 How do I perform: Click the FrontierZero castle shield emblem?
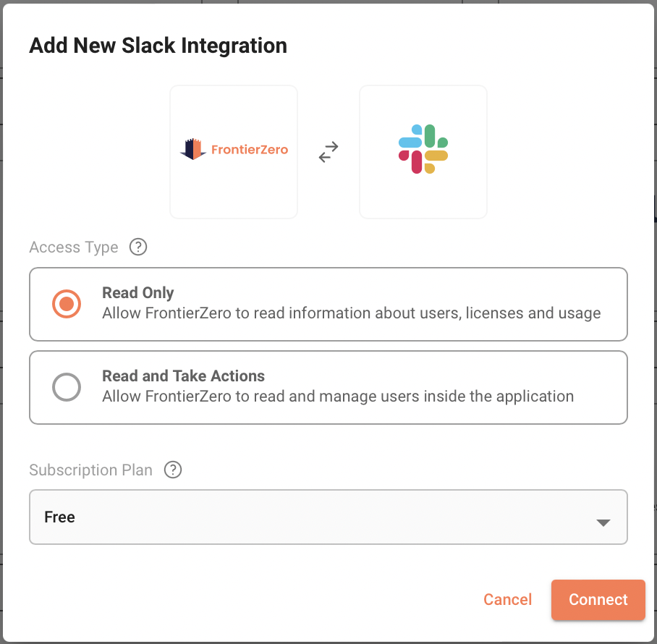click(192, 149)
